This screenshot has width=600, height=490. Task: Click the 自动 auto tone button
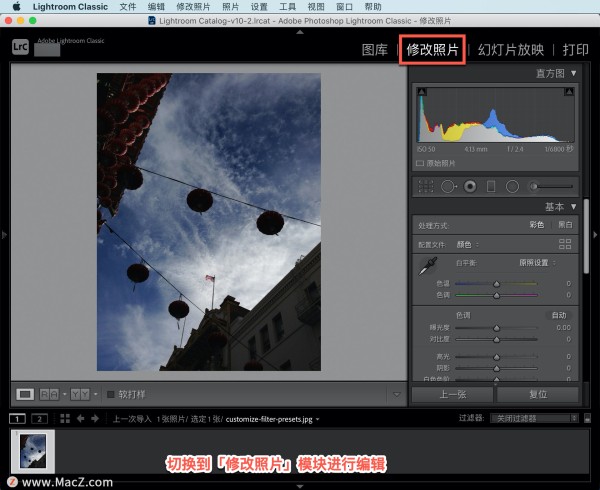[x=559, y=315]
